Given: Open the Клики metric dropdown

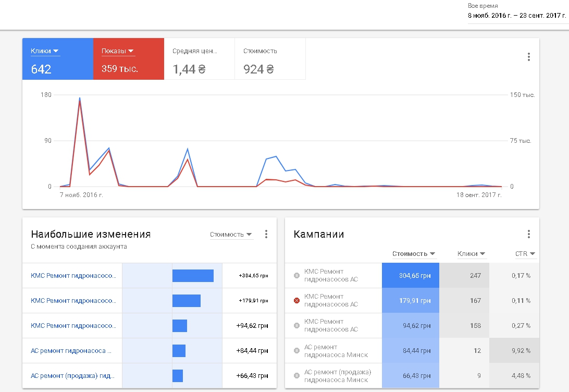Looking at the screenshot, I should click(x=45, y=51).
